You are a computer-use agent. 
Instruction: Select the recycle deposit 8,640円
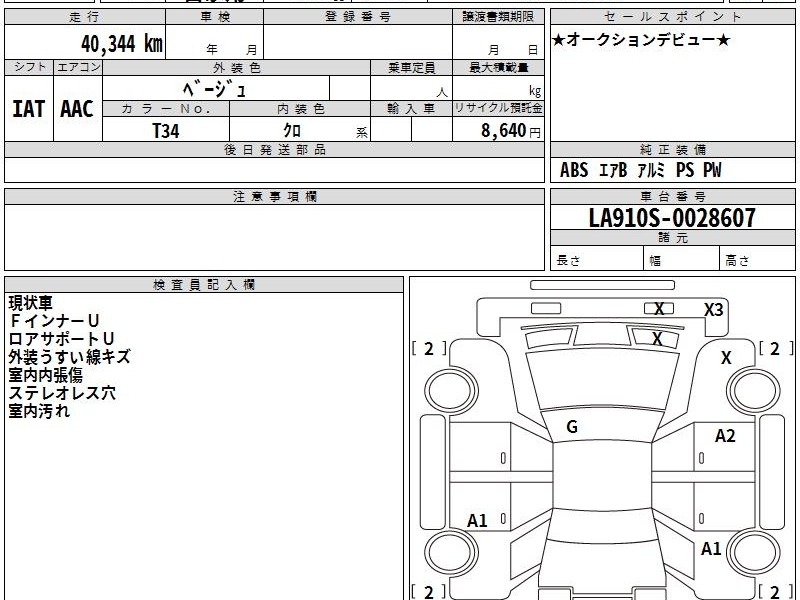[x=511, y=131]
